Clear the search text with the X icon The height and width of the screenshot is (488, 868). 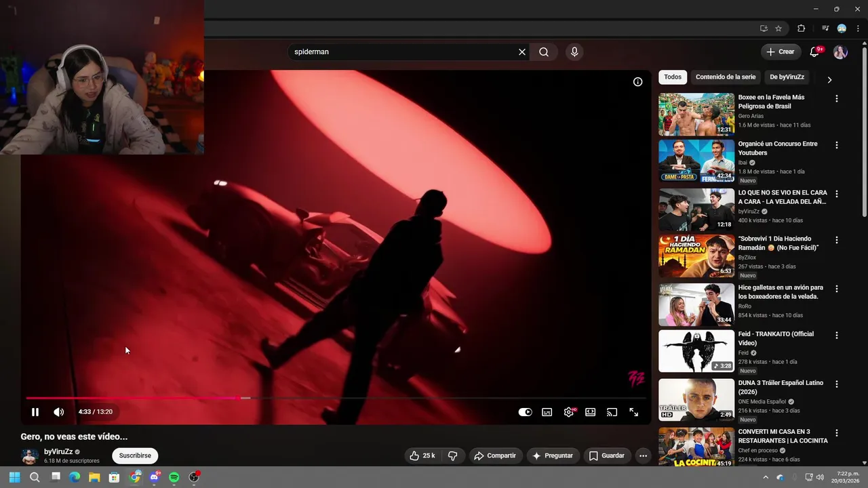point(522,52)
